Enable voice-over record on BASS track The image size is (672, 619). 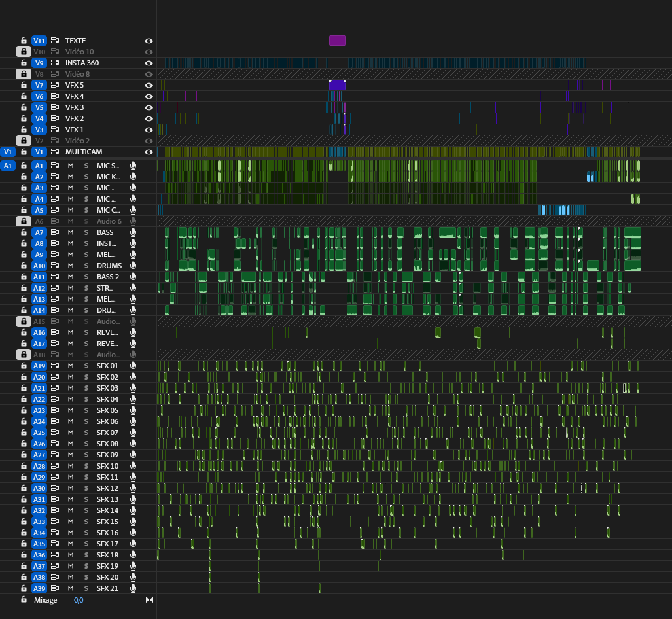click(x=133, y=232)
